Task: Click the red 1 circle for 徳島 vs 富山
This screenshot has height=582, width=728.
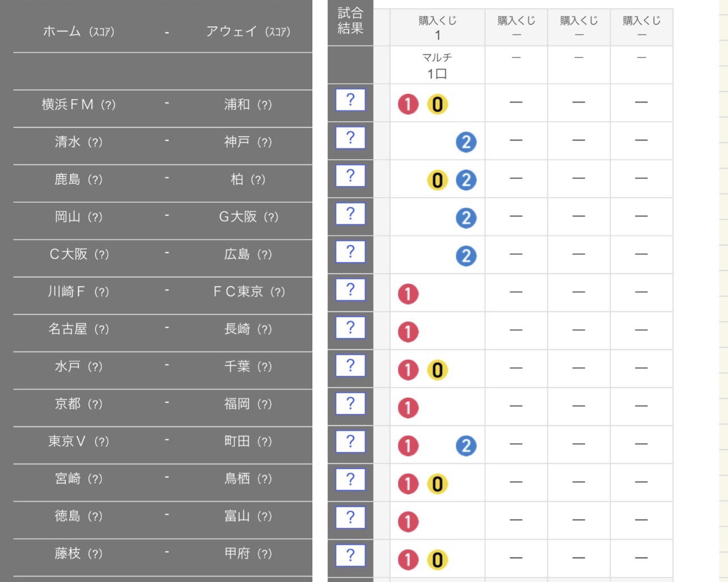Action: [x=408, y=522]
